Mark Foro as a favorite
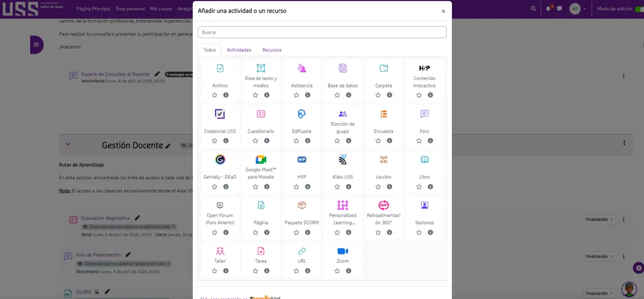 pos(419,141)
